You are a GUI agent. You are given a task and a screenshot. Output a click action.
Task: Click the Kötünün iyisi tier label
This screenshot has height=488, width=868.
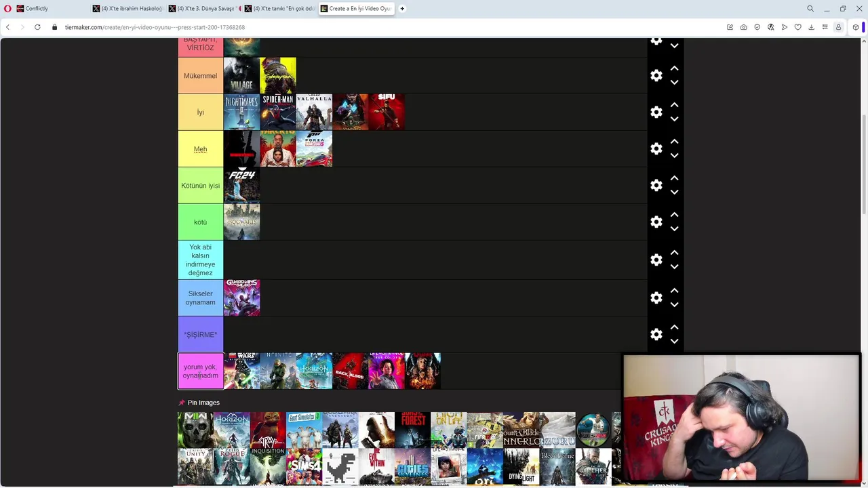click(x=200, y=186)
